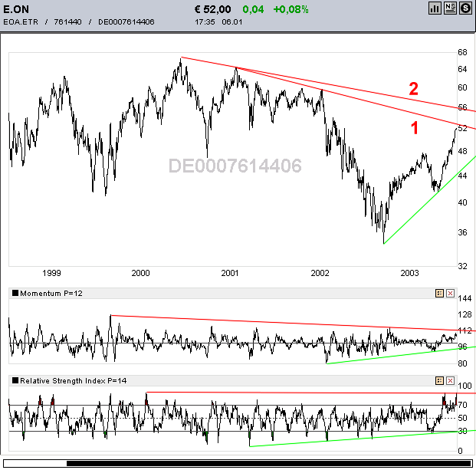Open settings of the Relative Strength Index panel

coord(439,381)
